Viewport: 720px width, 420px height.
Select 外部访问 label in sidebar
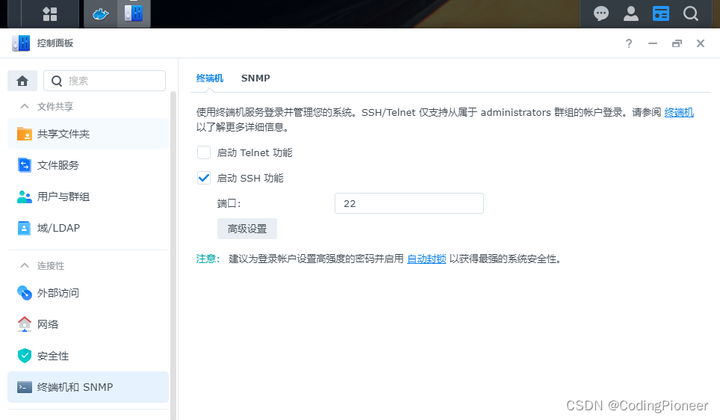click(x=58, y=293)
